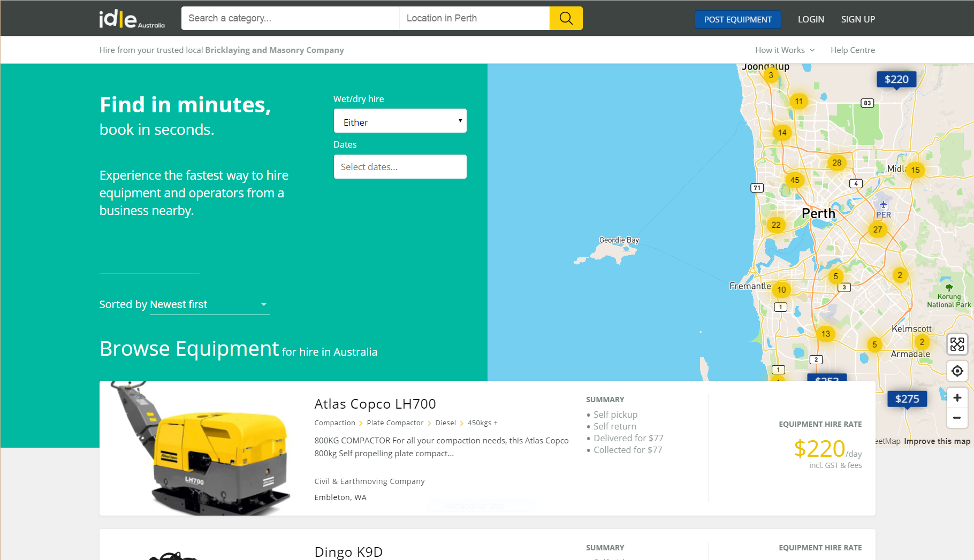Click the $220 /day hire rate

pyautogui.click(x=827, y=449)
